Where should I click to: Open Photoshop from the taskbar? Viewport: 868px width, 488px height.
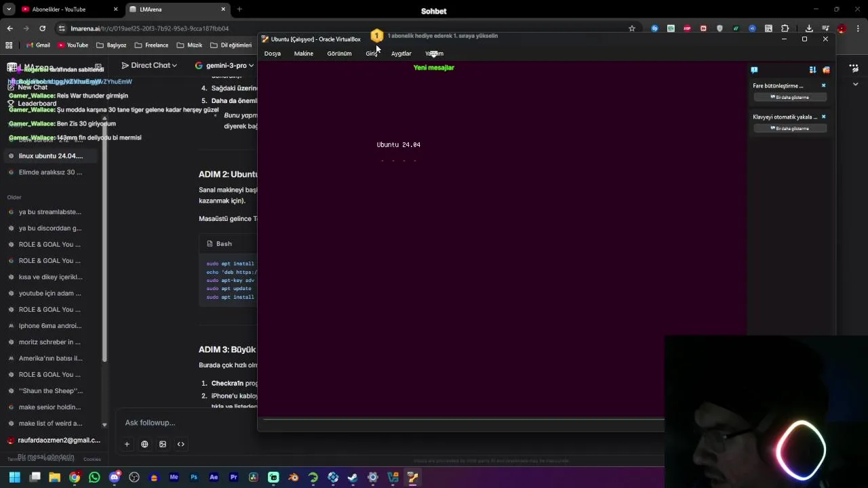pyautogui.click(x=194, y=477)
